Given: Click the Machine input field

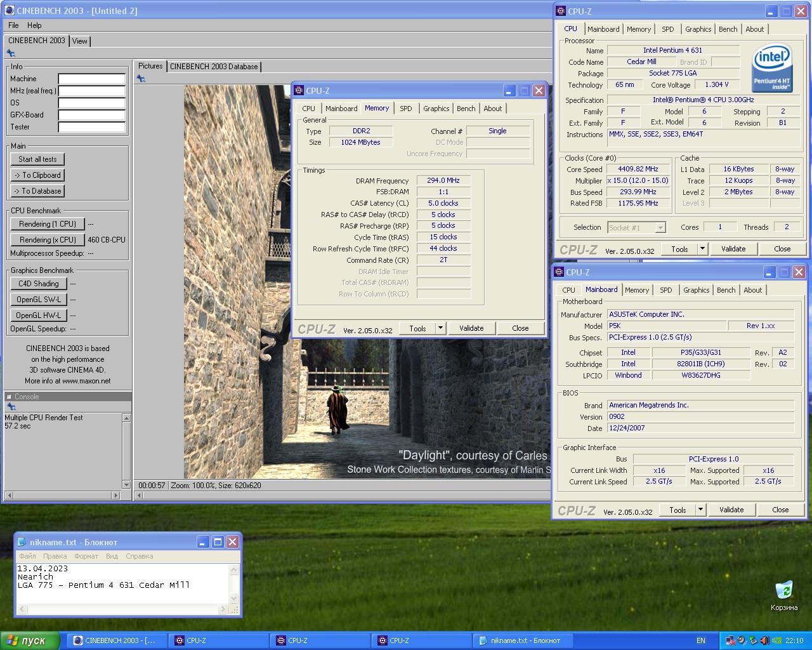Looking at the screenshot, I should (92, 79).
